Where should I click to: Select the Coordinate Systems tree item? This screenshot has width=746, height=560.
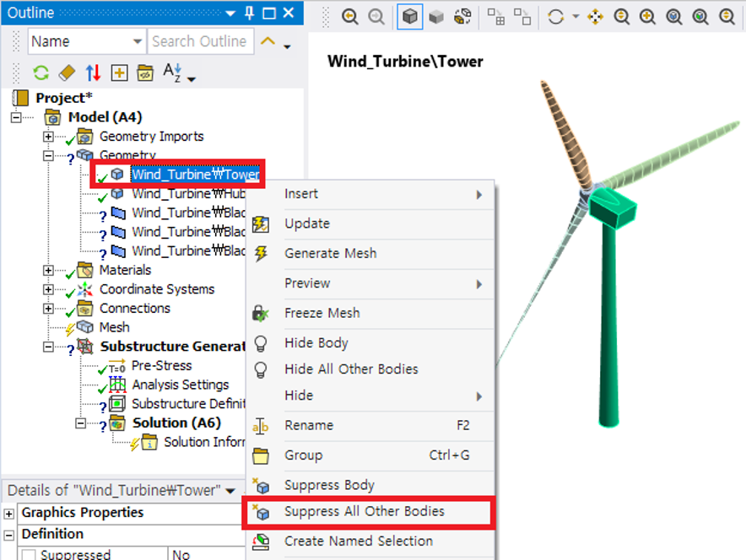[156, 289]
